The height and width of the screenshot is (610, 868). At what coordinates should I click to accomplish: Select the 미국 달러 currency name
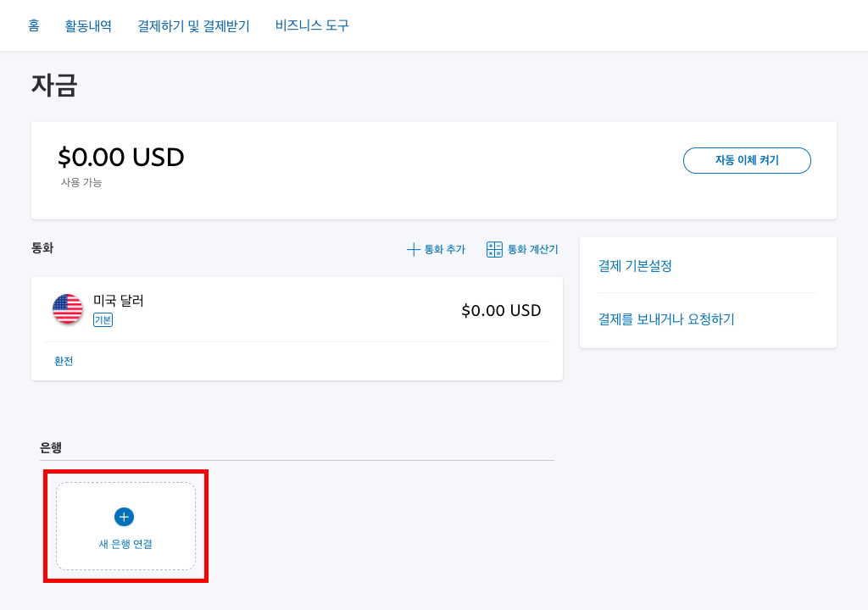pos(119,301)
